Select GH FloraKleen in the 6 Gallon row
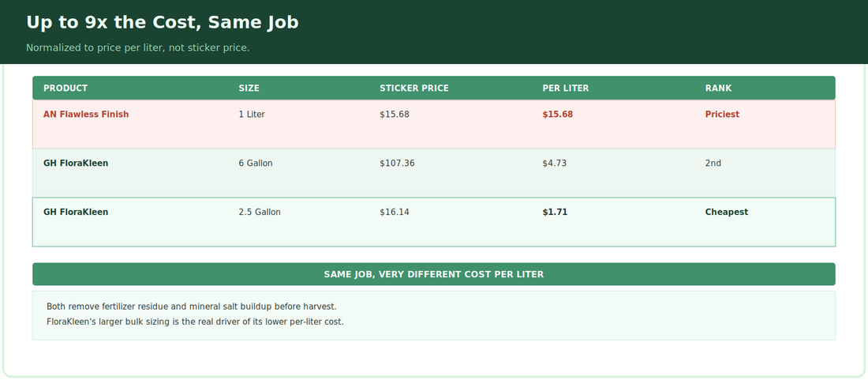This screenshot has width=868, height=380. point(76,163)
